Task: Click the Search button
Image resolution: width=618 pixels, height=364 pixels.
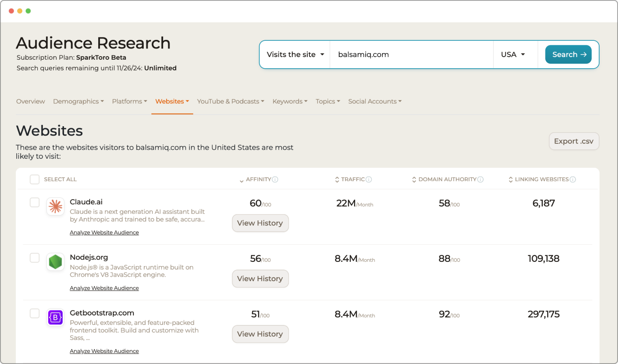Action: point(569,55)
